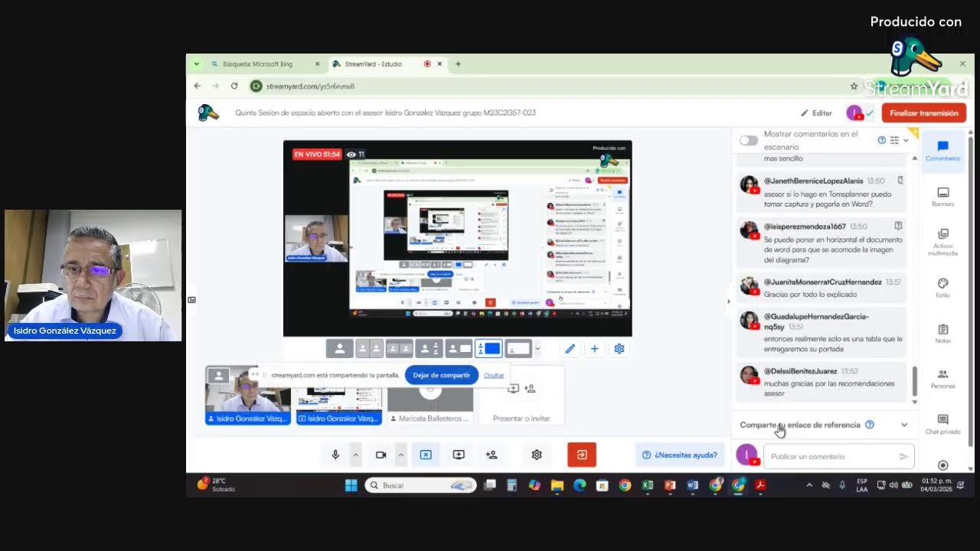The width and height of the screenshot is (980, 551).
Task: Mute the microphone
Action: point(335,455)
